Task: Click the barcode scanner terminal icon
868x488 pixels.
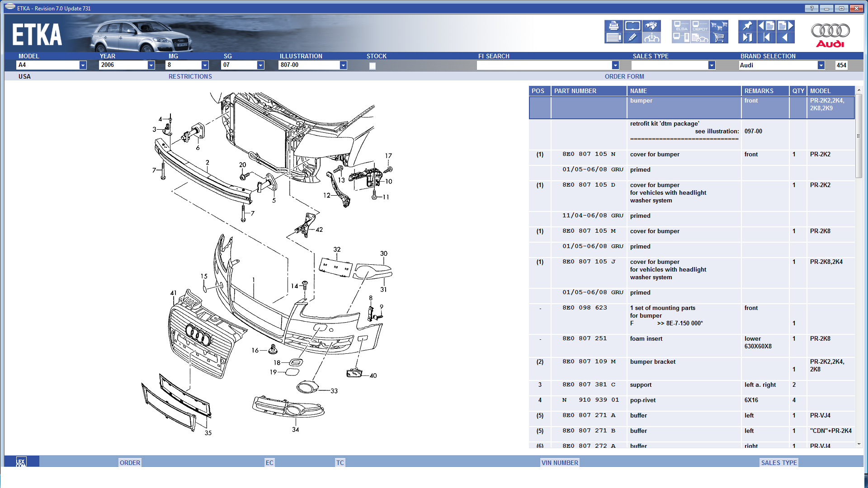Action: [x=681, y=38]
